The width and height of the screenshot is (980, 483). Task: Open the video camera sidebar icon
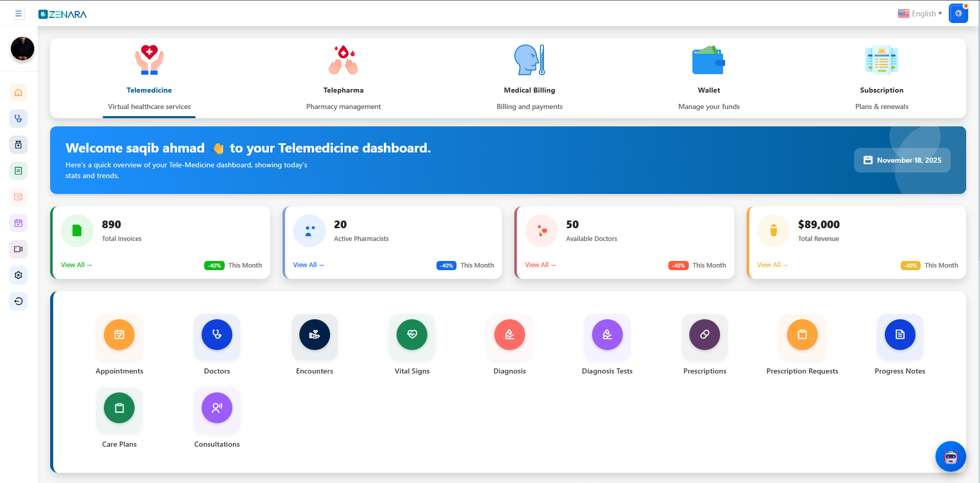(x=18, y=249)
